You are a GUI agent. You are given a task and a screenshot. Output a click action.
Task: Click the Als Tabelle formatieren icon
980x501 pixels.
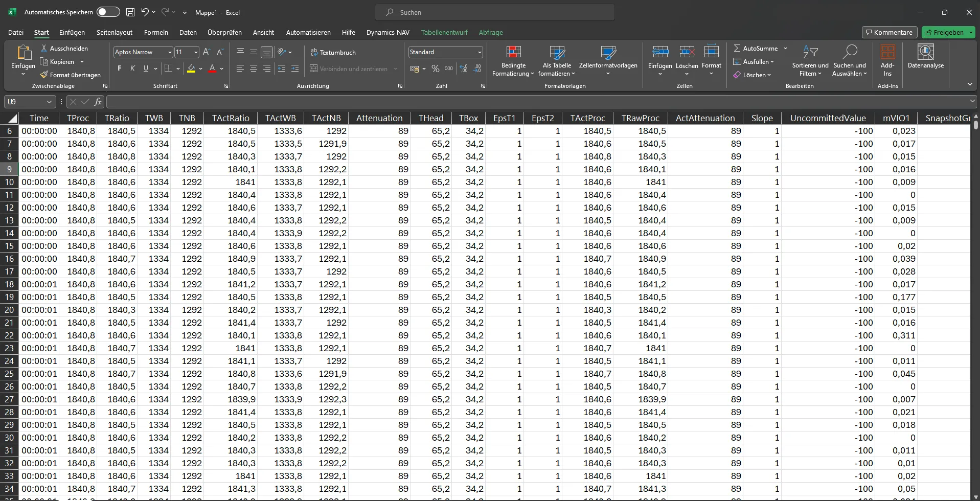click(x=557, y=52)
